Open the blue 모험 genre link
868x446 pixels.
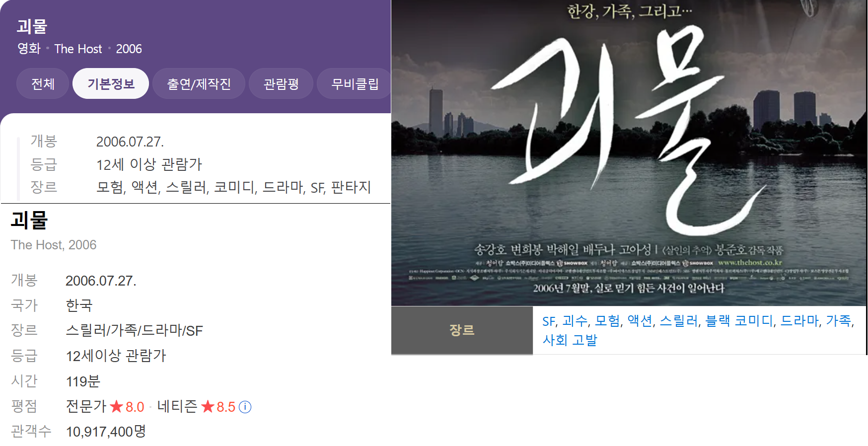pyautogui.click(x=607, y=321)
